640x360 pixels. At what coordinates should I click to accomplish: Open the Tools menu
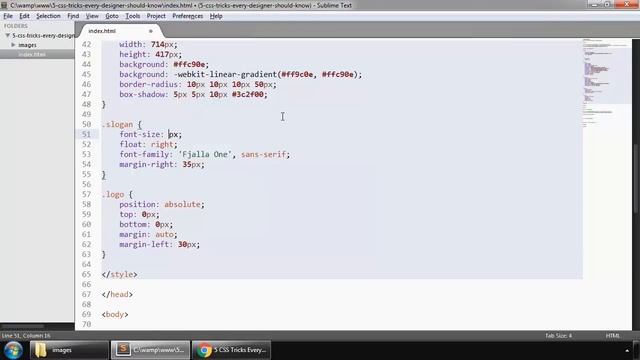point(132,16)
